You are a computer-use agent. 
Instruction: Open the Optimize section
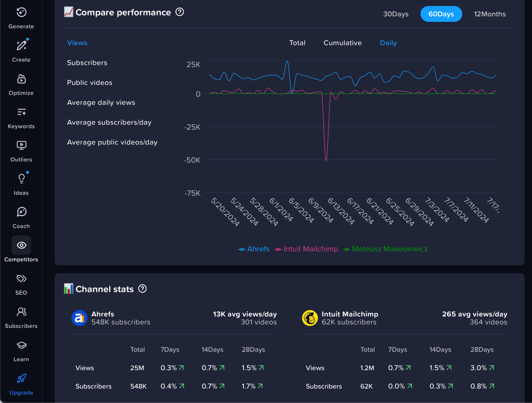coord(21,84)
